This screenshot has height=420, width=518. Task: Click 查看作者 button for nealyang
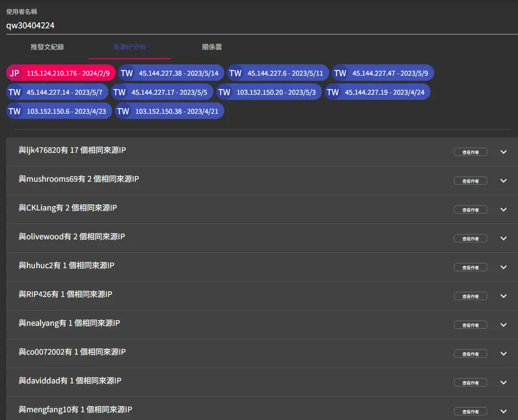470,325
